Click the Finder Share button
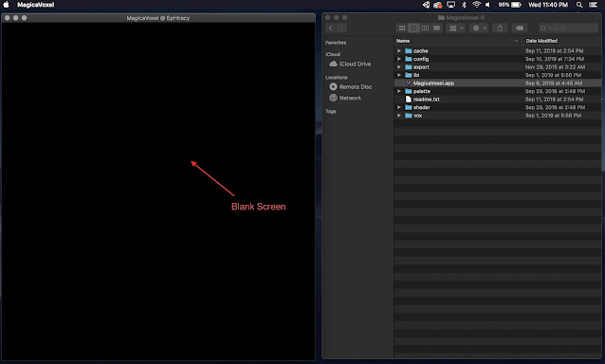 (500, 28)
